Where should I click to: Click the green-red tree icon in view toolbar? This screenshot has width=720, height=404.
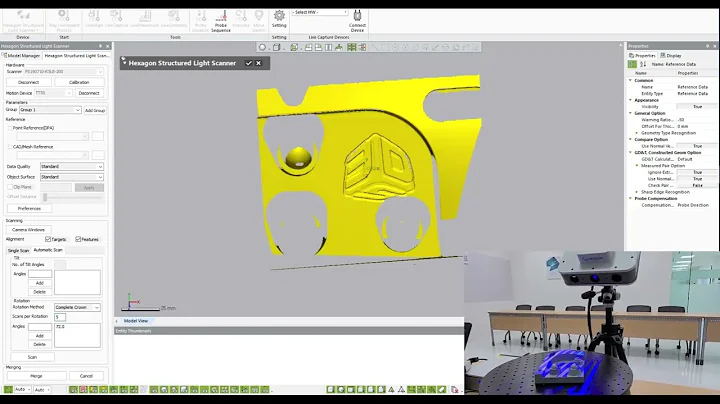point(362,47)
